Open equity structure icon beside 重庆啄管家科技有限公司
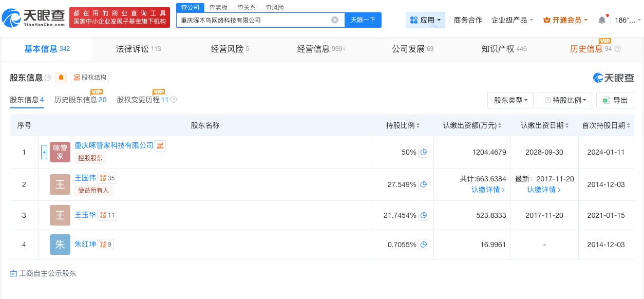 pyautogui.click(x=160, y=146)
